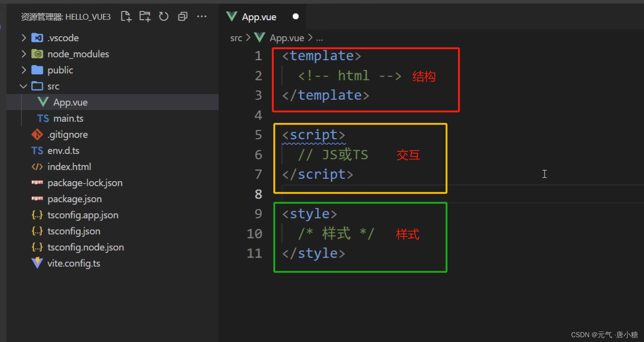
Task: Expand the public folder
Action: click(x=23, y=70)
